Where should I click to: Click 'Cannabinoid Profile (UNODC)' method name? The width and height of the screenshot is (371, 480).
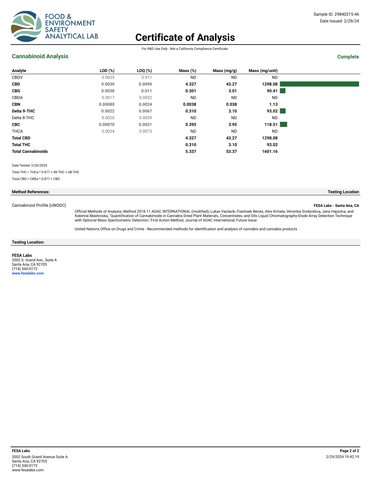tap(39, 205)
